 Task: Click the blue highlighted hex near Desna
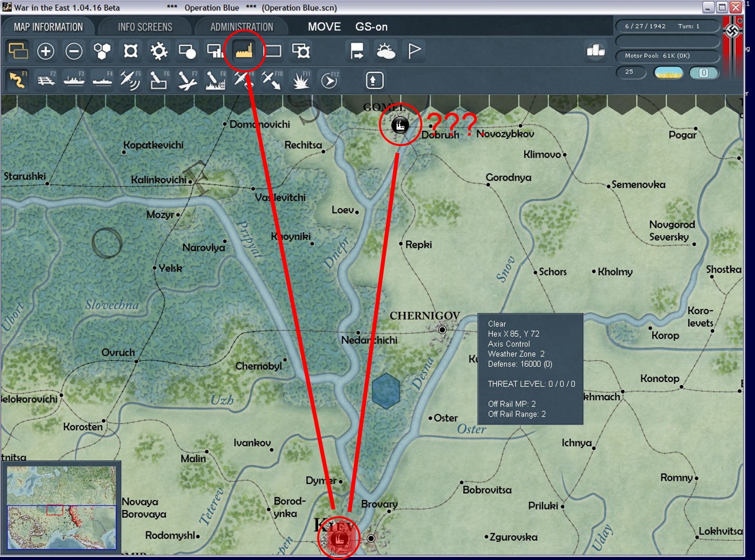pyautogui.click(x=386, y=391)
